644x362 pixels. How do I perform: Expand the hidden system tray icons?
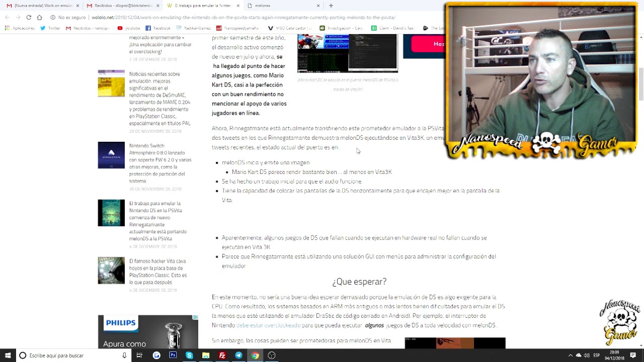pos(570,355)
